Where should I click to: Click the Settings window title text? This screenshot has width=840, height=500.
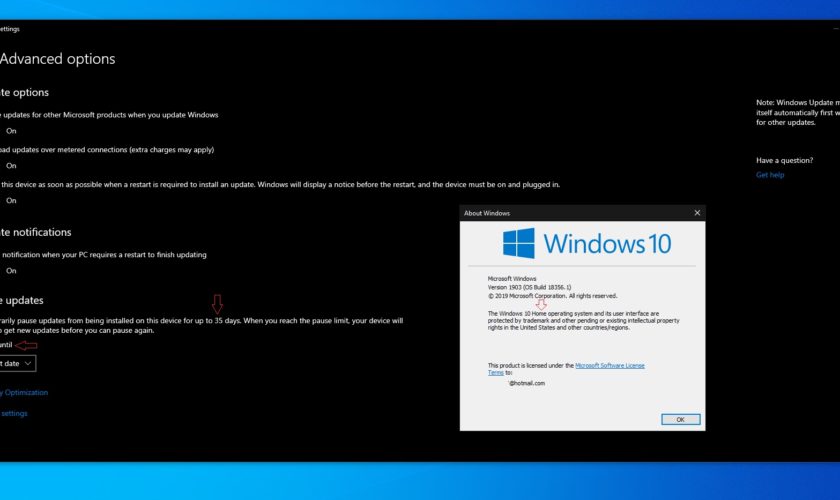[10, 29]
